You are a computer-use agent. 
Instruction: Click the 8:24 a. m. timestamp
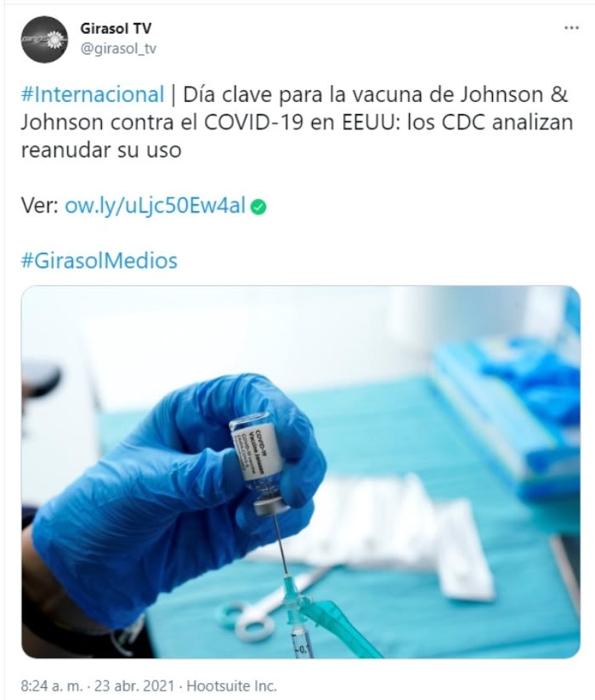point(52,686)
